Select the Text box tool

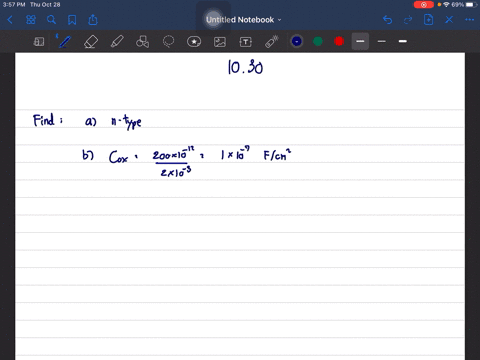[x=246, y=42]
